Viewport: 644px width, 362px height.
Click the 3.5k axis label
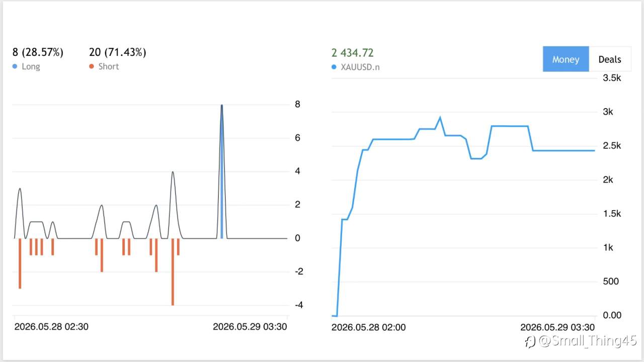click(x=613, y=78)
